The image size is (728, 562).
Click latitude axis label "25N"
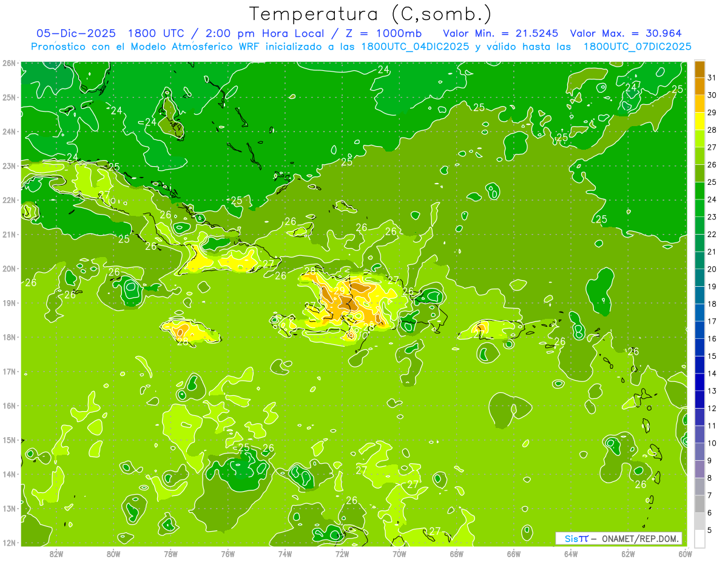pyautogui.click(x=9, y=98)
